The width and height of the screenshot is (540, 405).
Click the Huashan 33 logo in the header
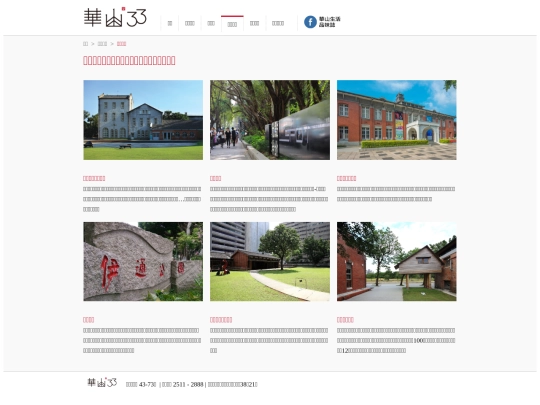(x=115, y=18)
